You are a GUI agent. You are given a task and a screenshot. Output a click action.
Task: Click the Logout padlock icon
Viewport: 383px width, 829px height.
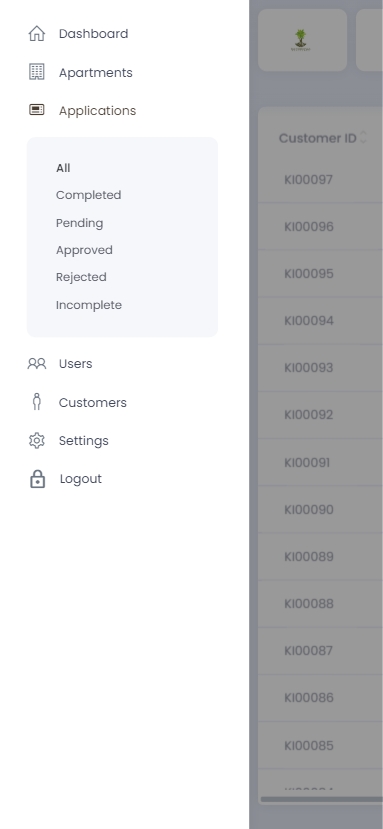point(37,479)
